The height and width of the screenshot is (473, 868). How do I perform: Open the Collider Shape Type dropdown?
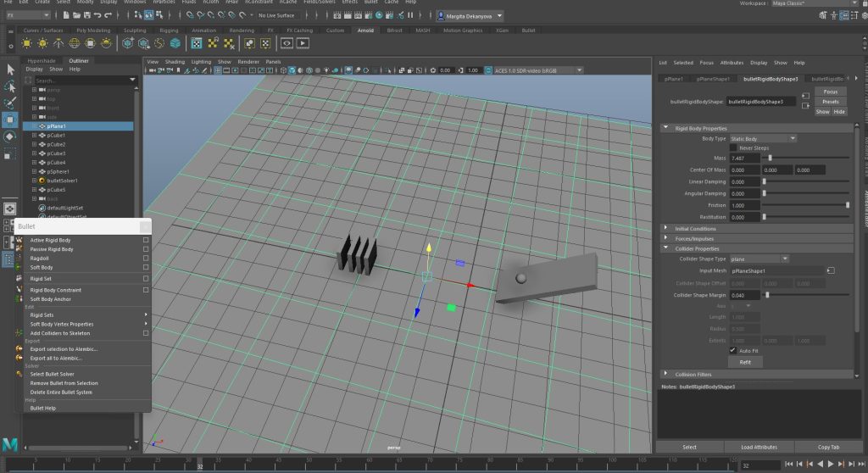[x=759, y=259]
